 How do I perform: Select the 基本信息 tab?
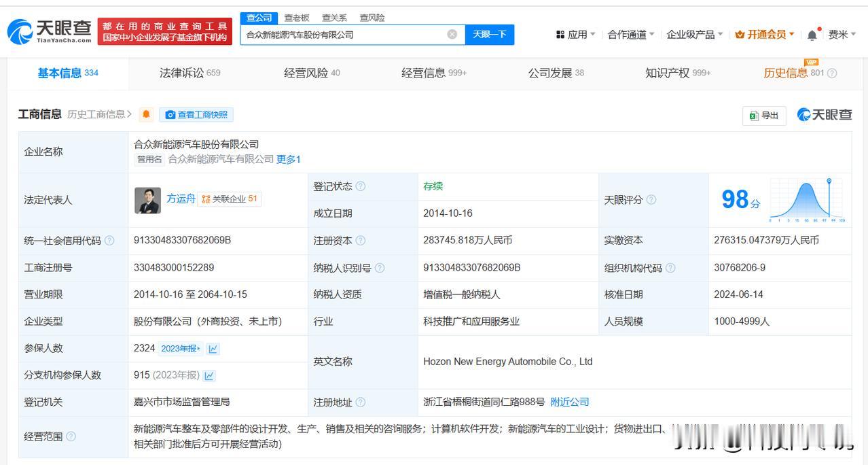tap(68, 73)
